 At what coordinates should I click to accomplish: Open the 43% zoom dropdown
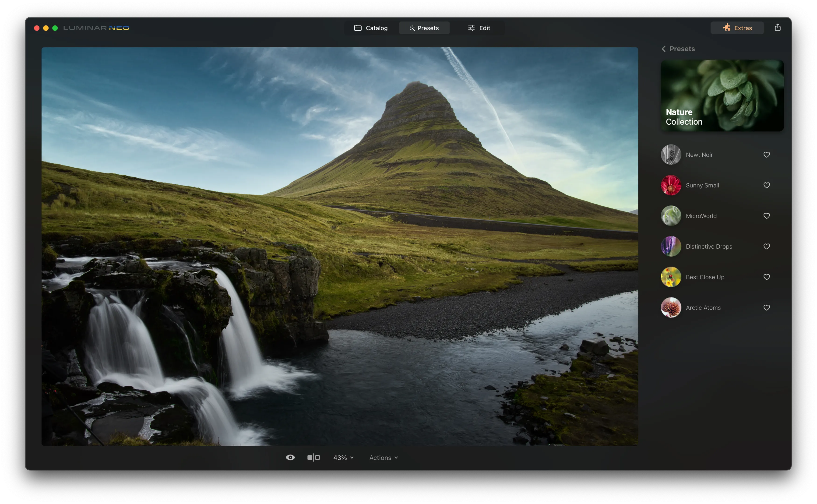343,458
